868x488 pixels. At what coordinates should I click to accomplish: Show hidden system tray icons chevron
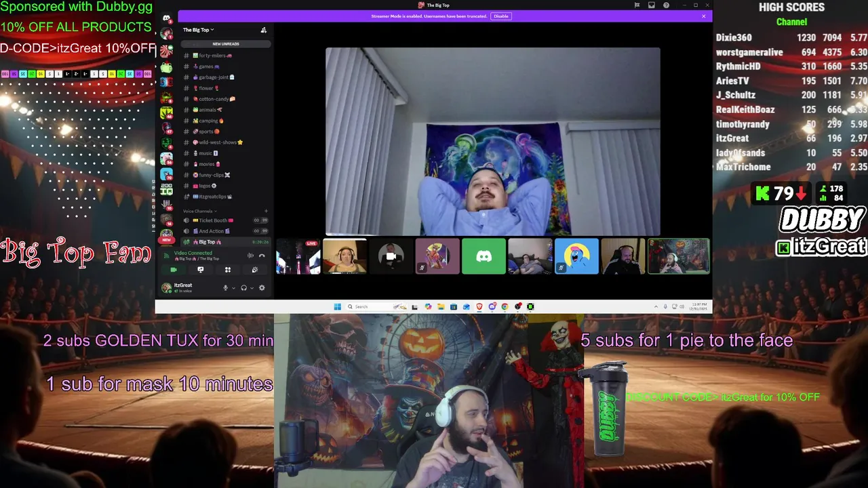tap(656, 306)
